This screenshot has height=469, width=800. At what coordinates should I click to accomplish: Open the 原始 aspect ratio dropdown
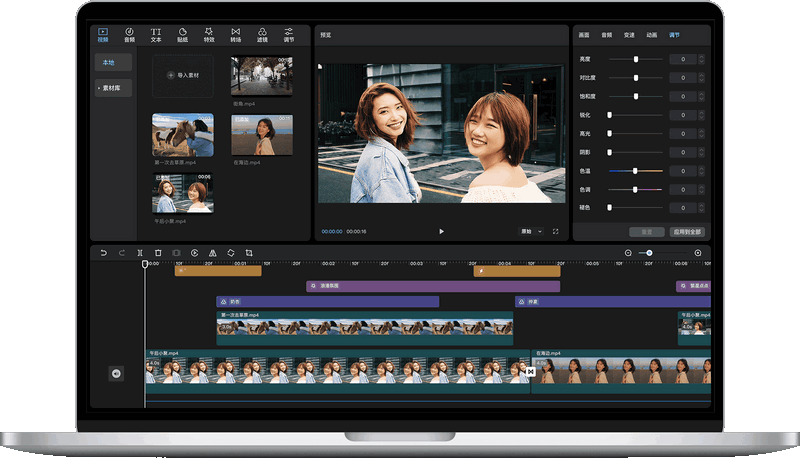pyautogui.click(x=531, y=231)
